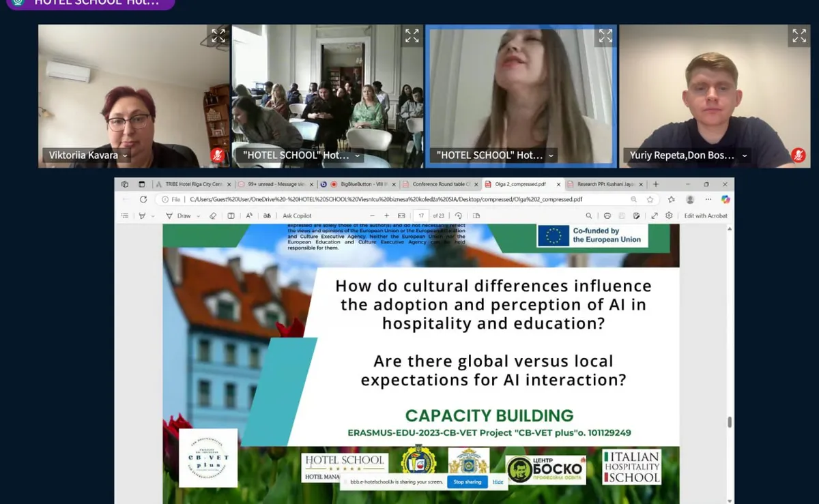
Task: Go back to previous page
Action: click(125, 199)
